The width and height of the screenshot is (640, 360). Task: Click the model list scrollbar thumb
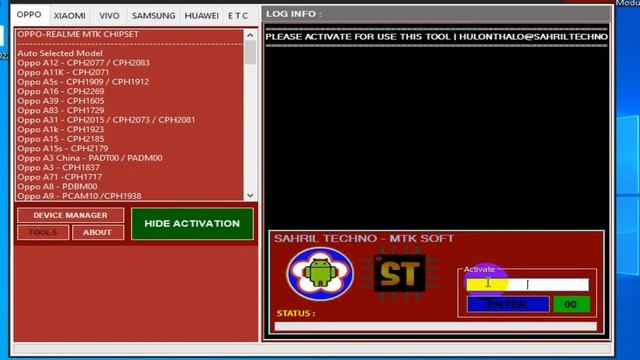tap(250, 53)
